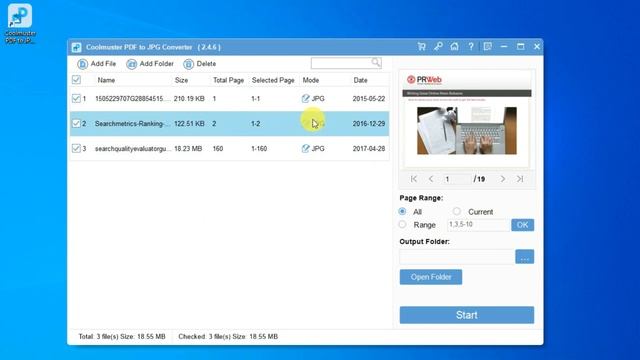
Task: Click the Add File button
Action: (x=97, y=64)
